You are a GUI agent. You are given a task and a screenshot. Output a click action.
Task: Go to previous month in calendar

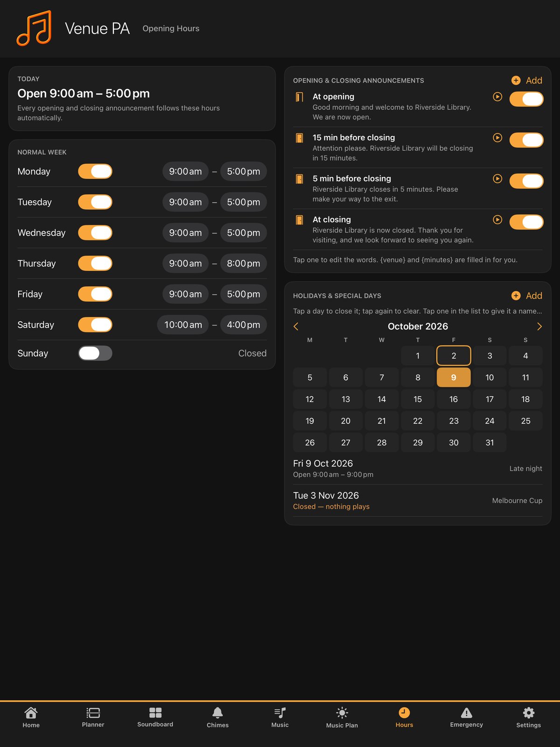[x=296, y=326]
